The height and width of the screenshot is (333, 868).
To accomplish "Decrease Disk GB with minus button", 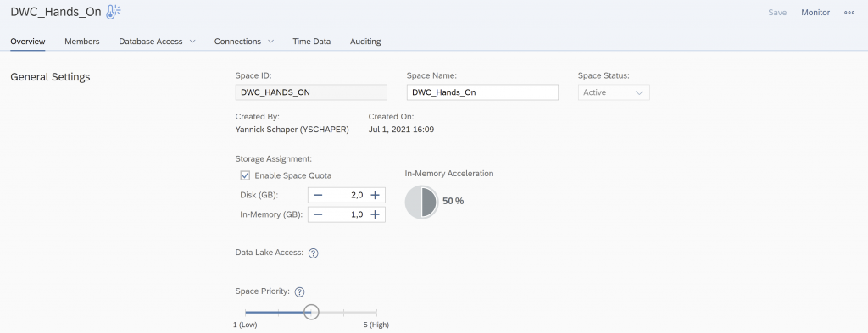I will (318, 195).
